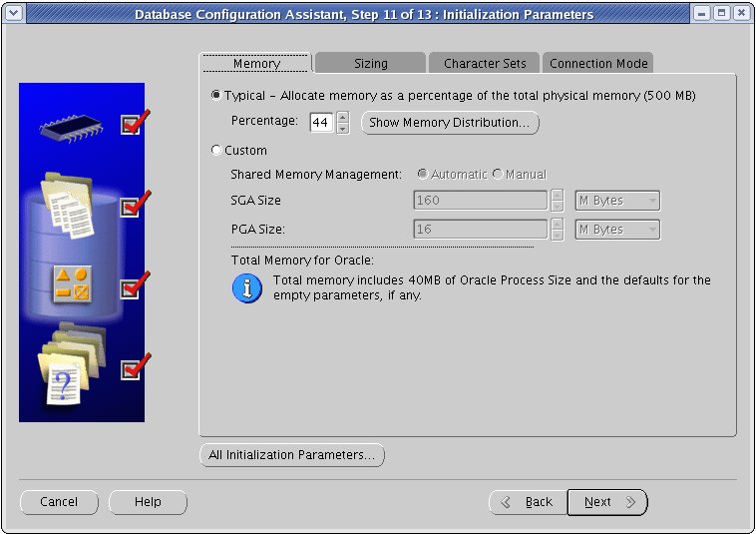This screenshot has height=534, width=756.
Task: Click the Percentage input field
Action: click(x=320, y=123)
